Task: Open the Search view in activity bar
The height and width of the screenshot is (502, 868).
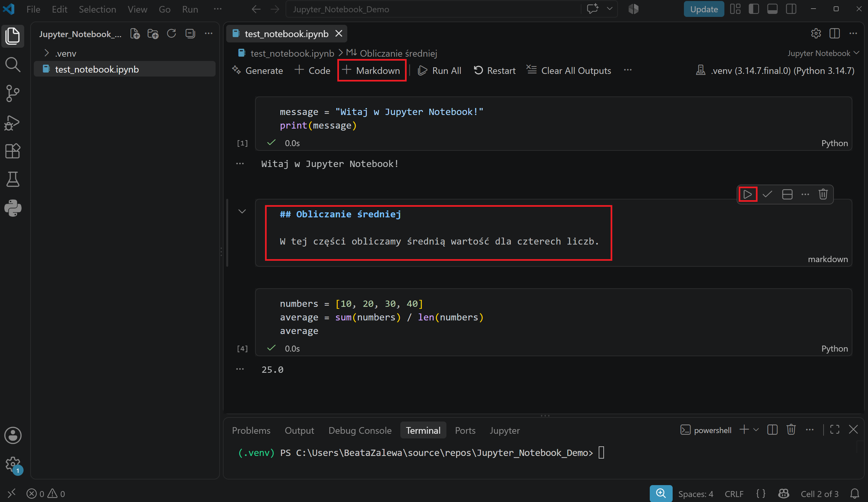Action: click(13, 65)
